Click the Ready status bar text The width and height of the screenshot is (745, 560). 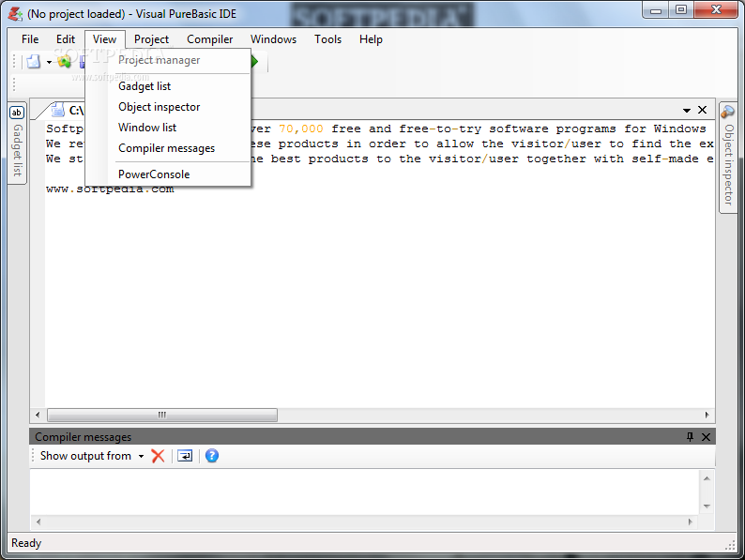point(26,543)
